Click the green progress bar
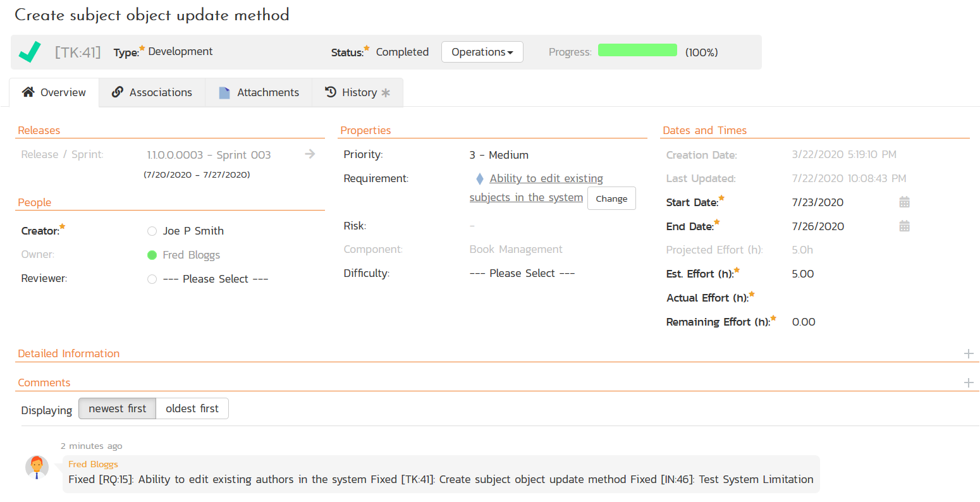 pos(637,51)
